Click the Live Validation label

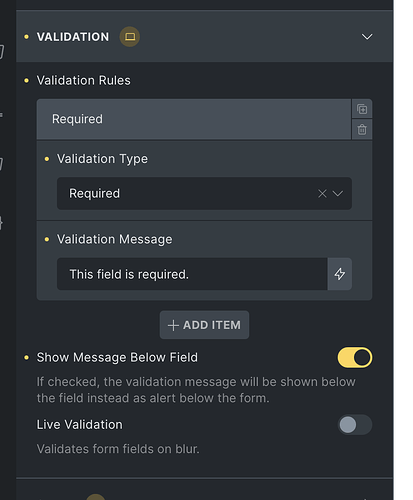79,425
